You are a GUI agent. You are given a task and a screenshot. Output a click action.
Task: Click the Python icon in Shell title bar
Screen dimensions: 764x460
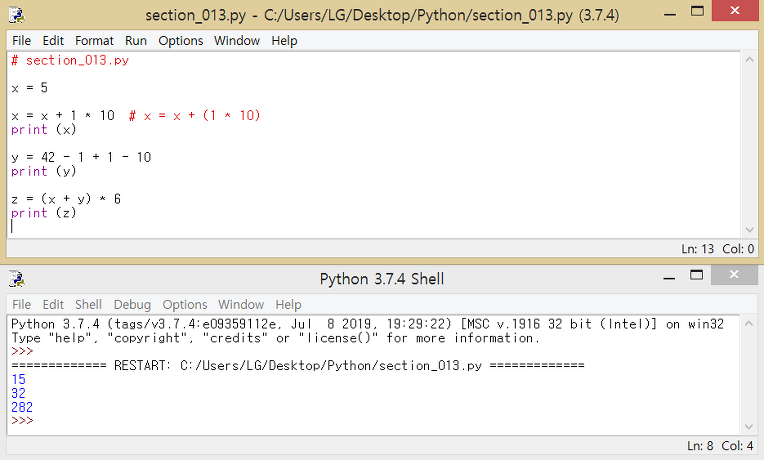17,279
